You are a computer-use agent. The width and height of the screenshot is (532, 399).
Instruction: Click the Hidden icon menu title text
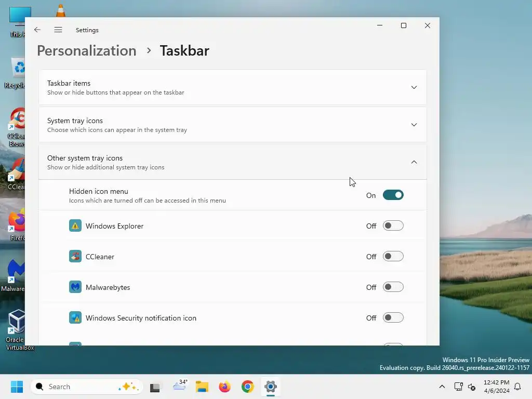coord(98,191)
